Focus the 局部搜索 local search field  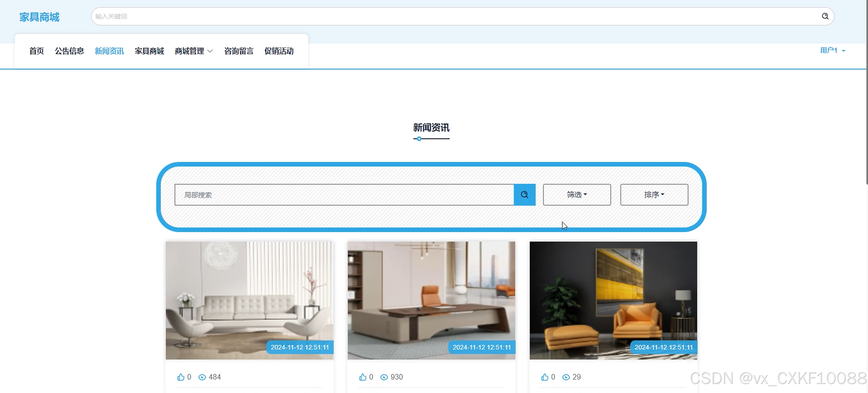point(344,194)
